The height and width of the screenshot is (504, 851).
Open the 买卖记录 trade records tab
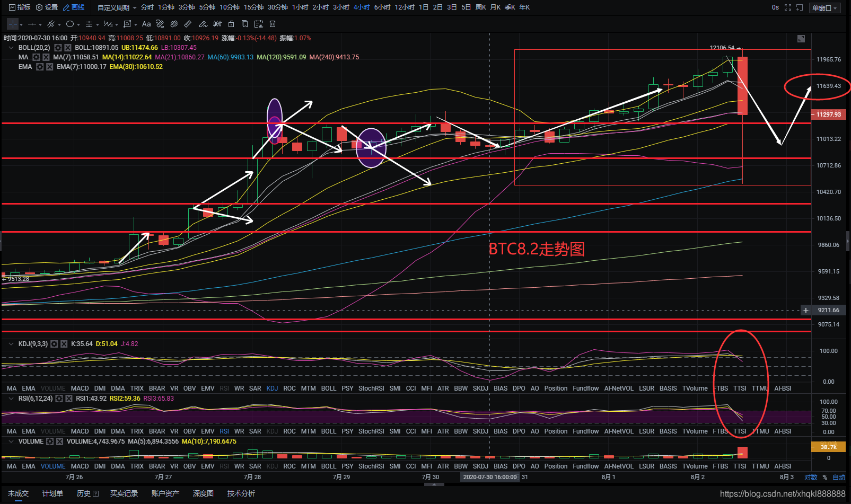point(124,493)
